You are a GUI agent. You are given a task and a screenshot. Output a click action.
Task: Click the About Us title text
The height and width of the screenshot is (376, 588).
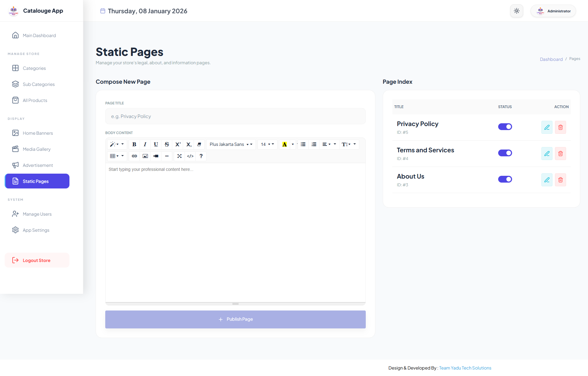(411, 176)
